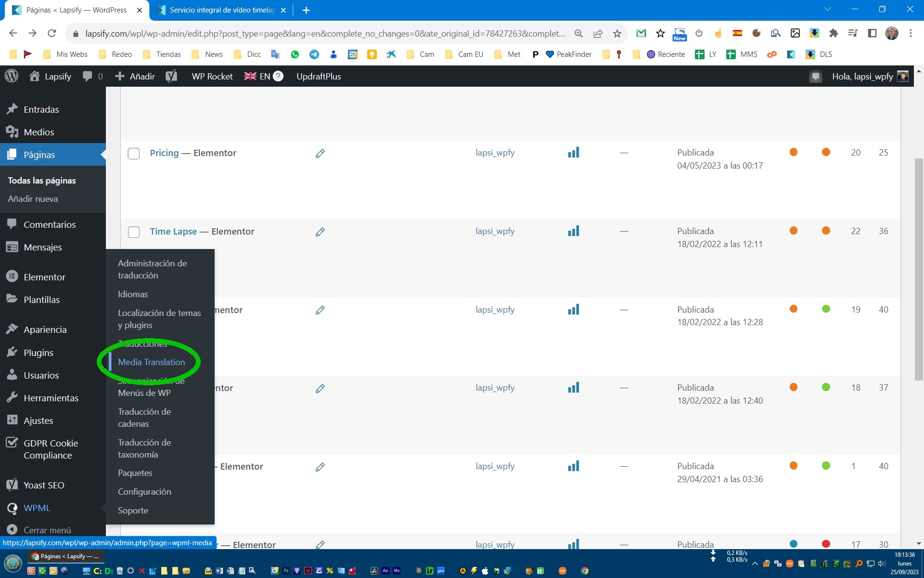The width and height of the screenshot is (924, 578).
Task: Open WhatsApp bookmark icon
Action: click(295, 54)
